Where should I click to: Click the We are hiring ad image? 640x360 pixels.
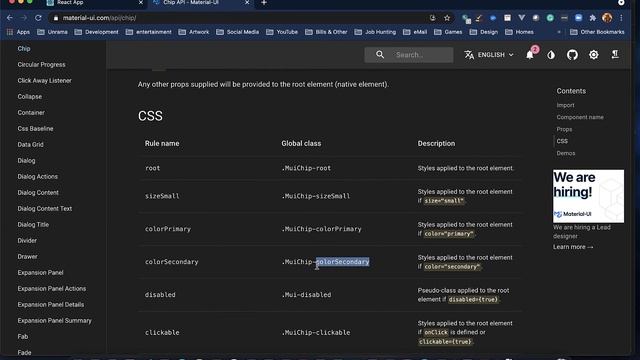pyautogui.click(x=588, y=196)
